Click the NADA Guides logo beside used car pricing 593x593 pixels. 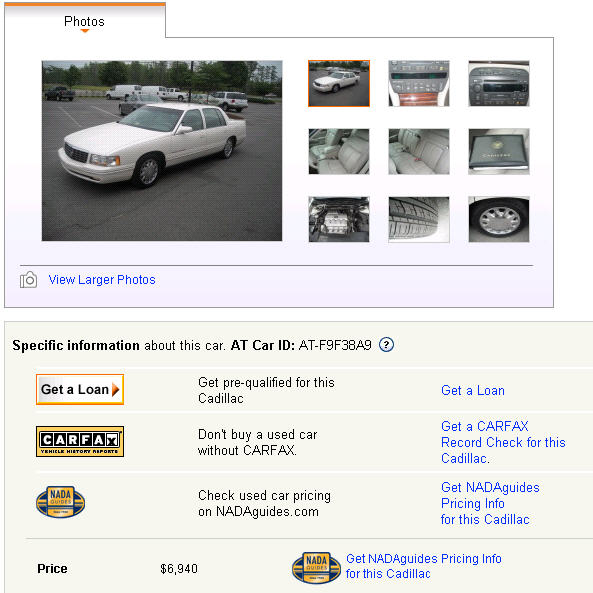tap(61, 502)
